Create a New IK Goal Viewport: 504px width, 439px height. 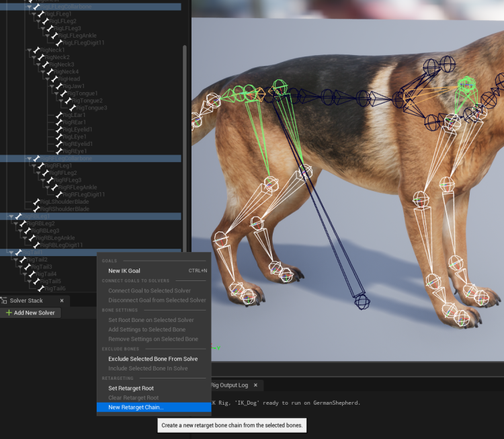point(124,271)
